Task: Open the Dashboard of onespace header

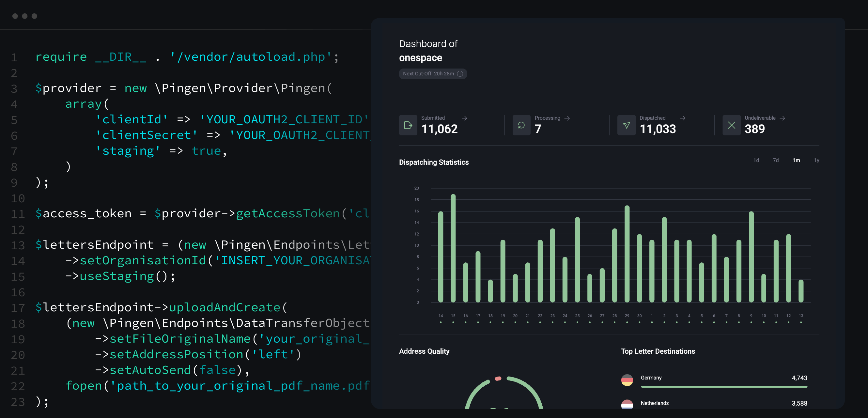Action: click(x=428, y=51)
